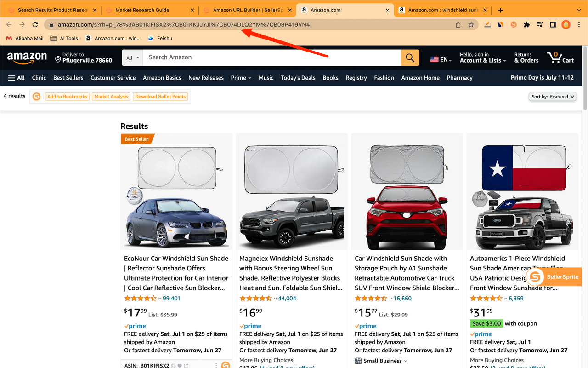Open the Chrome extensions puzzle menu
The width and height of the screenshot is (588, 368).
(527, 24)
